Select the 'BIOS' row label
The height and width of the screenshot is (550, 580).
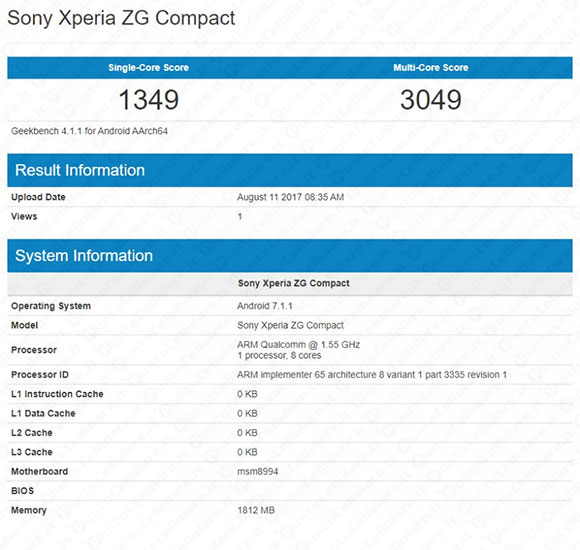pos(23,491)
